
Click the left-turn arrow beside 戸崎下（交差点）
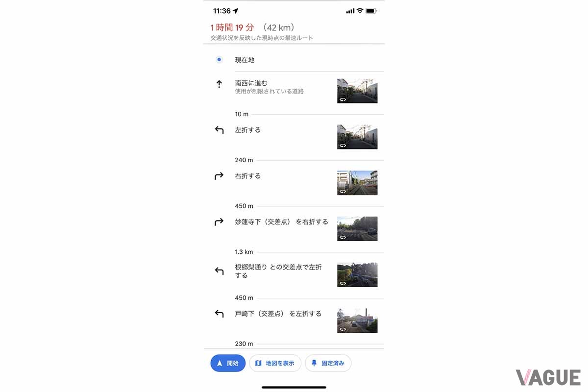click(x=219, y=314)
